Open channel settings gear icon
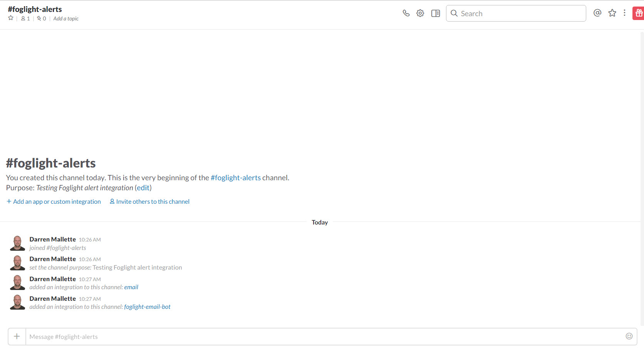 click(420, 13)
